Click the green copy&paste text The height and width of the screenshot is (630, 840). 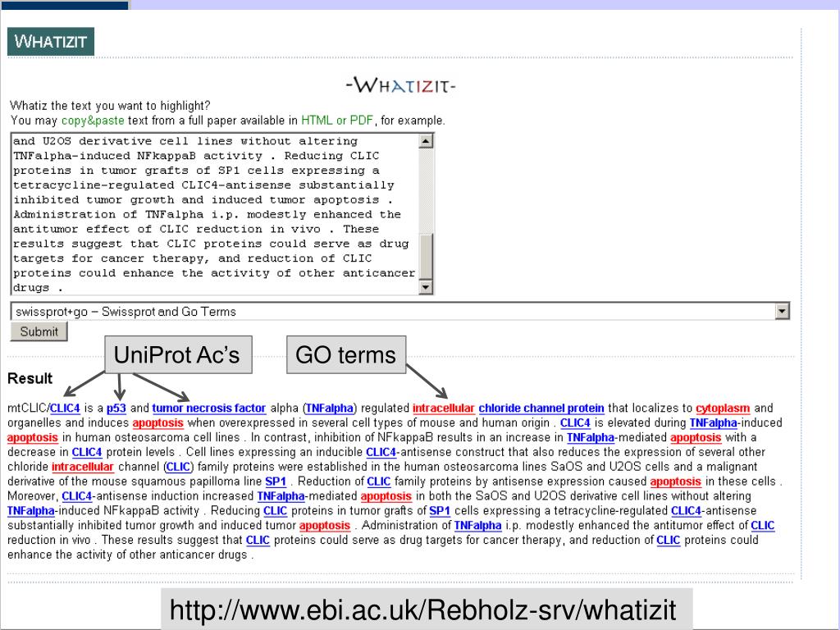93,121
